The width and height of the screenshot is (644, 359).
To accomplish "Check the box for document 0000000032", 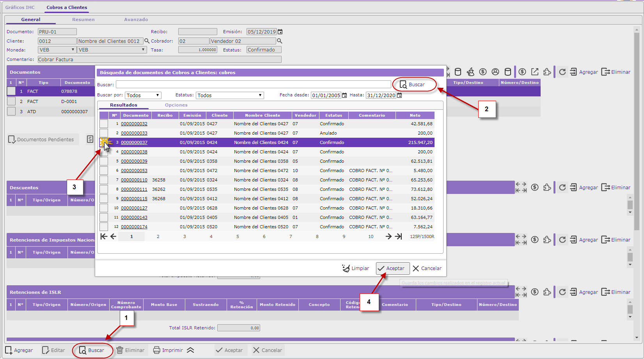I will pos(104,124).
